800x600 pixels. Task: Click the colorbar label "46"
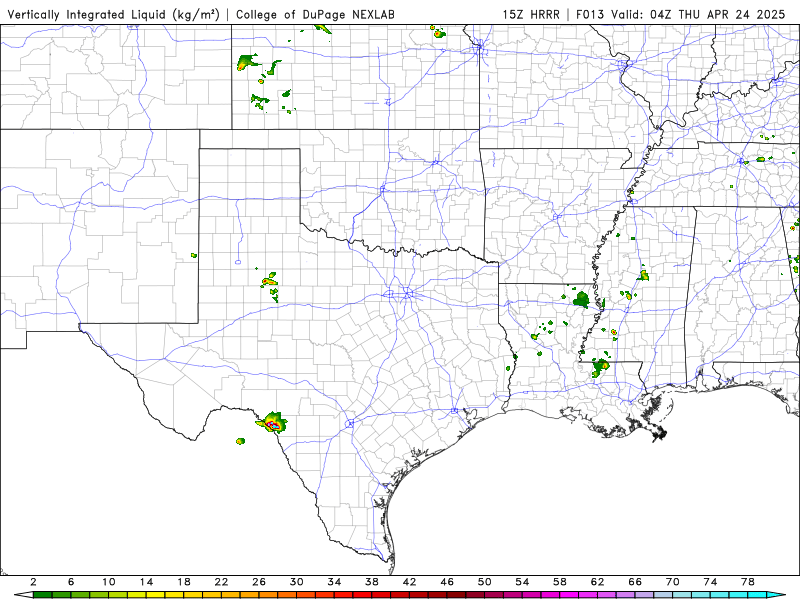447,582
